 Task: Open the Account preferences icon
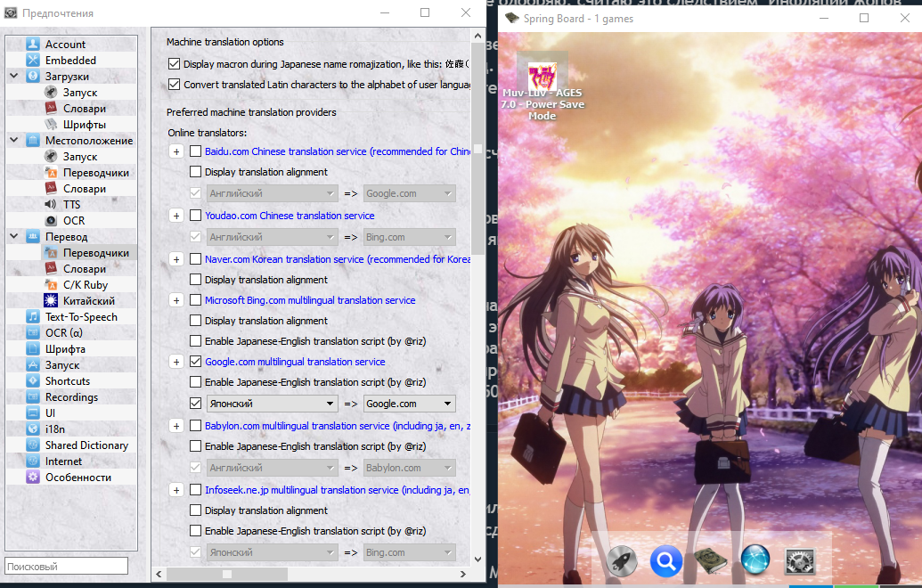(33, 45)
